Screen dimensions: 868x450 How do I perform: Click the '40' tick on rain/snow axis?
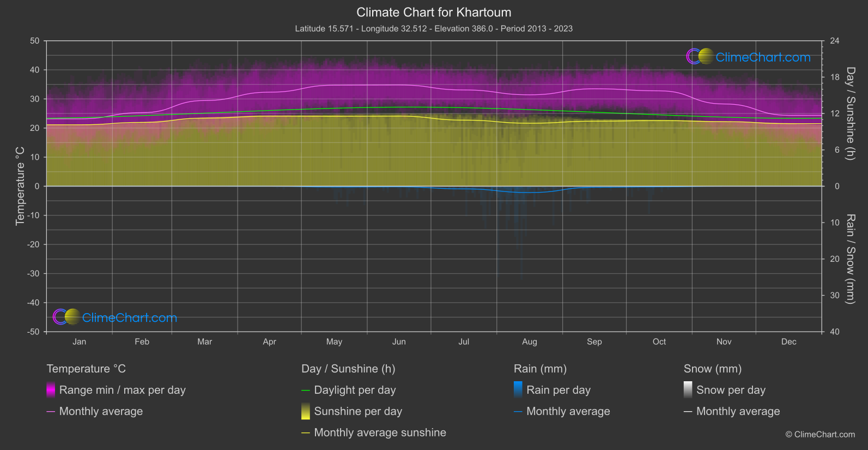835,332
